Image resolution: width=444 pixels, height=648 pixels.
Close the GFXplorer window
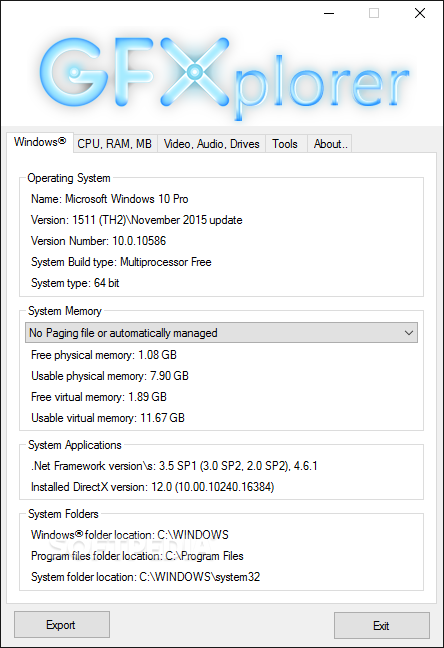[x=420, y=13]
